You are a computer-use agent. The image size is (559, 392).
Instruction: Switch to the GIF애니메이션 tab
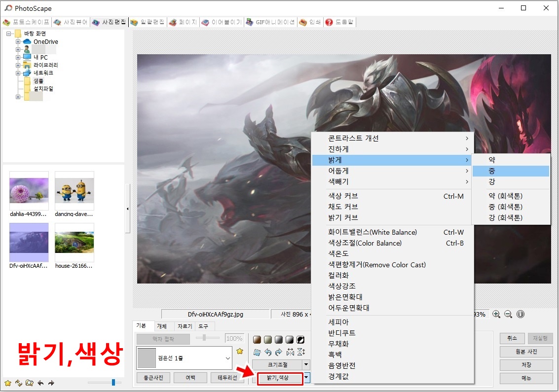(x=270, y=22)
